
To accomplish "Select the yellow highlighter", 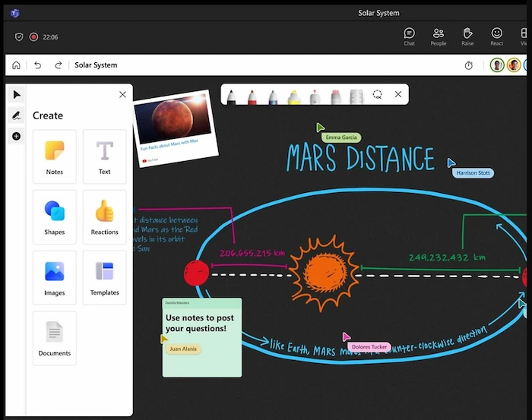I will click(294, 96).
